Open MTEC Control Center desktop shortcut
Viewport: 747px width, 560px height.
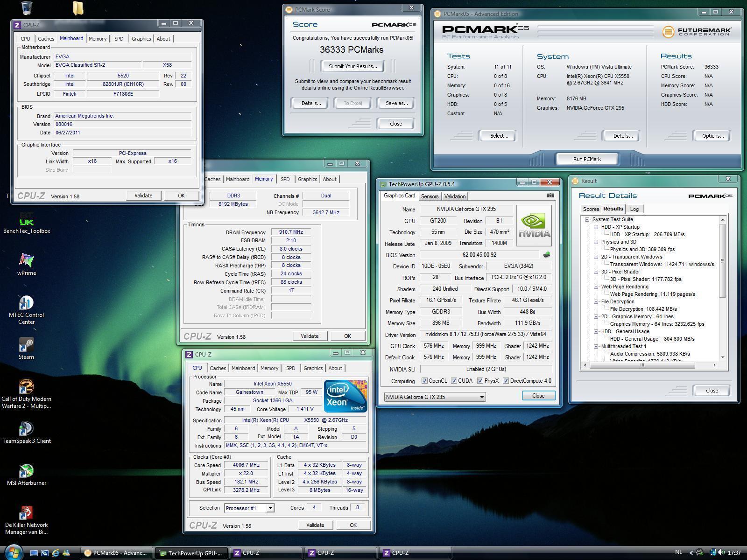(x=27, y=310)
